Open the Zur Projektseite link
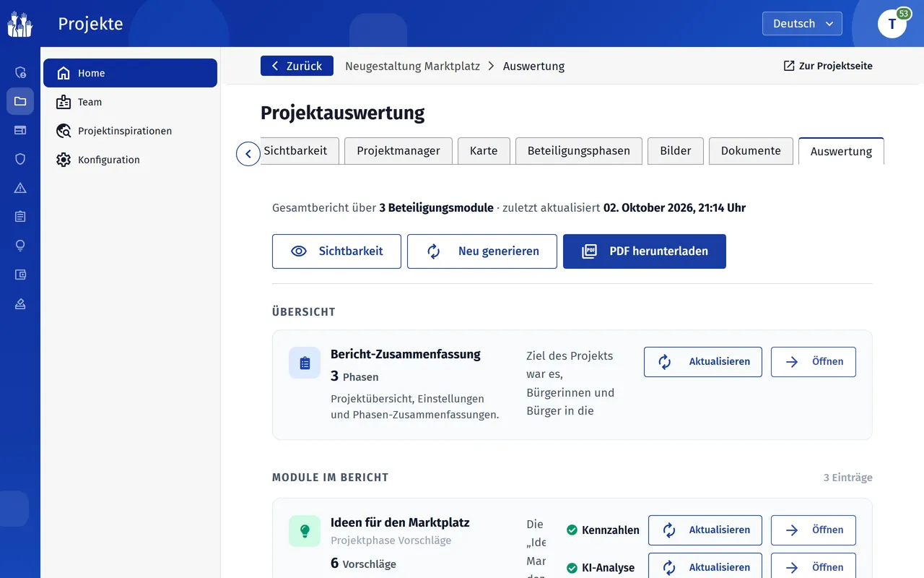924x578 pixels. tap(828, 66)
